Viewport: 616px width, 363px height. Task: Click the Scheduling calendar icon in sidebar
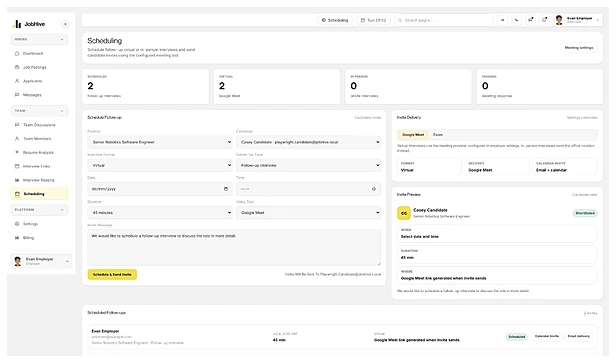click(x=17, y=194)
